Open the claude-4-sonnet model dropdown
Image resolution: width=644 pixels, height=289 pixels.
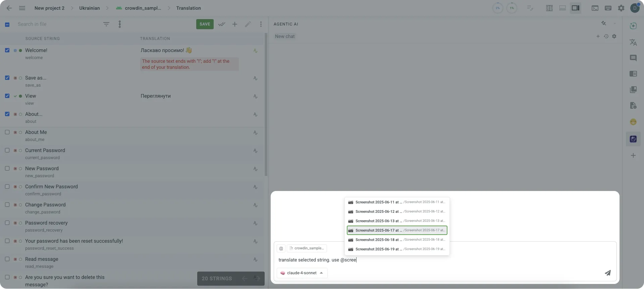(302, 273)
